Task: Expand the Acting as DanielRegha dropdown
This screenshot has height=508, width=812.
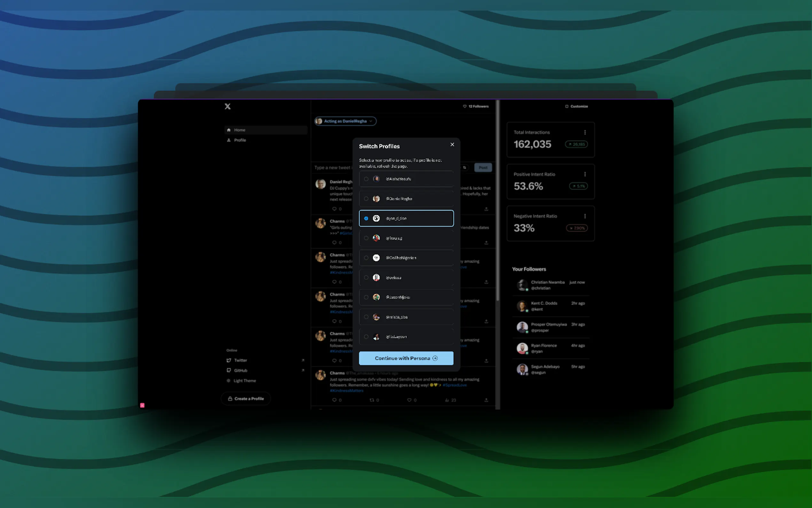Action: pos(345,121)
